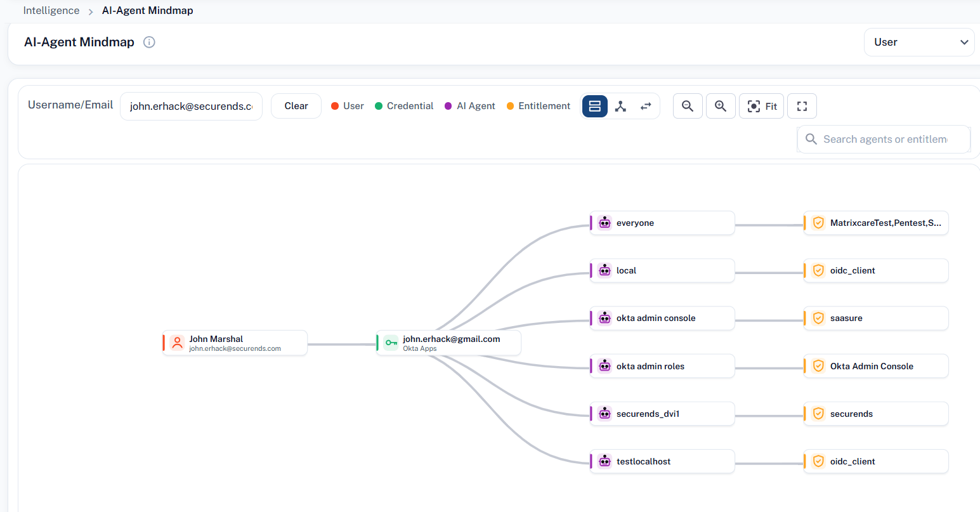Click the zoom out magnifier button

click(688, 107)
